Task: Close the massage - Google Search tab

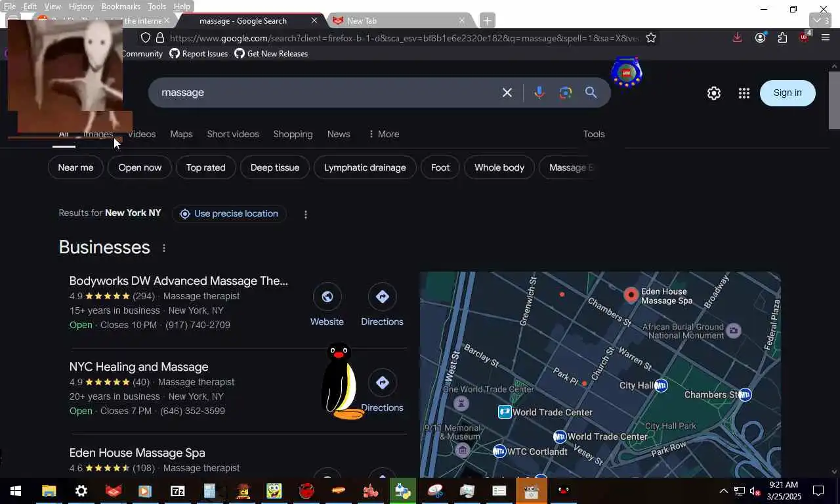Action: (314, 20)
